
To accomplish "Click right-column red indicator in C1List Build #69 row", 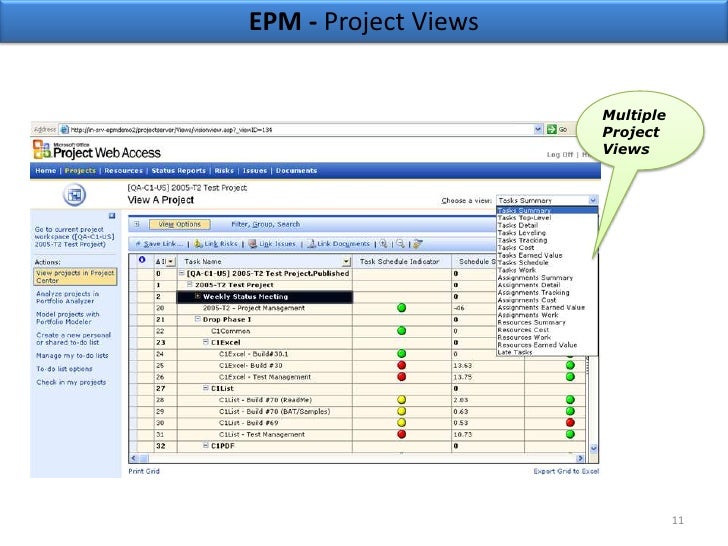I will click(570, 422).
